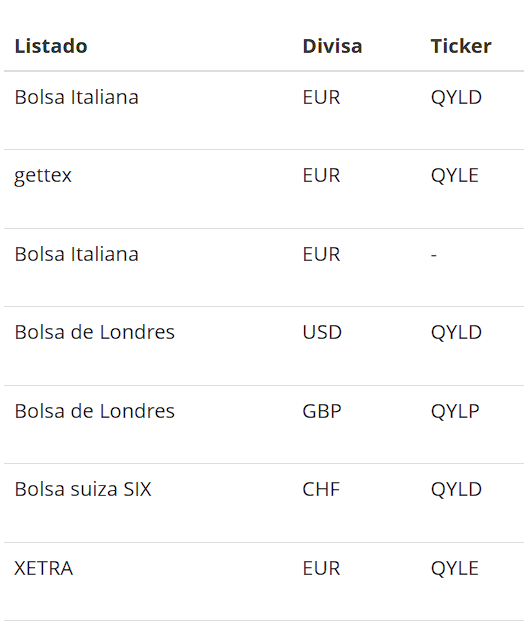Click QYLD ticker in SIX row
This screenshot has height=639, width=524.
456,490
